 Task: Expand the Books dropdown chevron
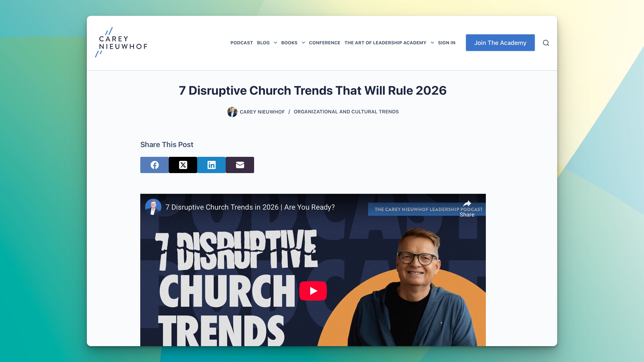point(303,43)
